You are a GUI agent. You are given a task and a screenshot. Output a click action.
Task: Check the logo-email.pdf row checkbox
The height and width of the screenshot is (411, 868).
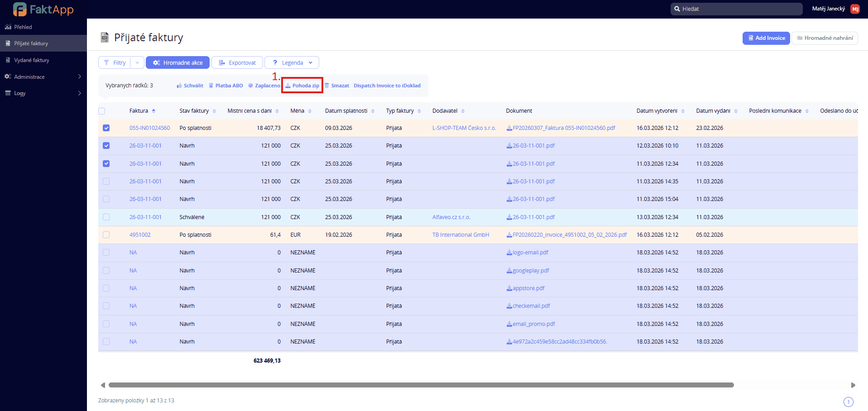tap(106, 253)
